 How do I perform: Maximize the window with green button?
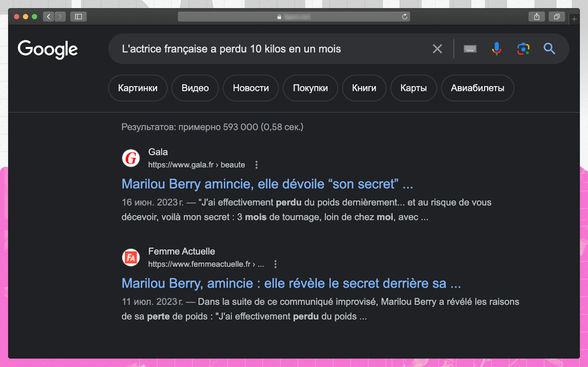[x=35, y=17]
